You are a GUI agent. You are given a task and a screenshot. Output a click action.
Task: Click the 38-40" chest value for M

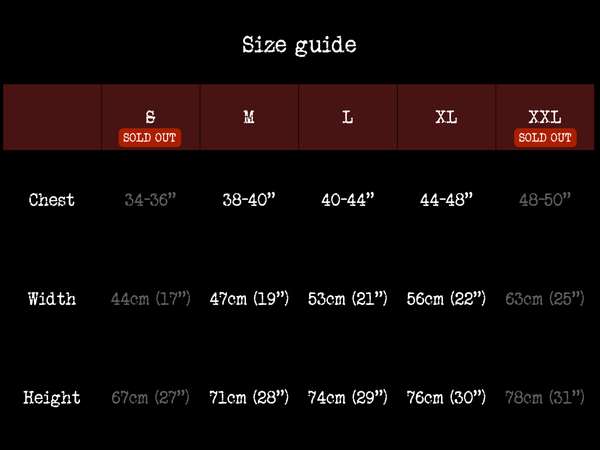[x=249, y=200]
